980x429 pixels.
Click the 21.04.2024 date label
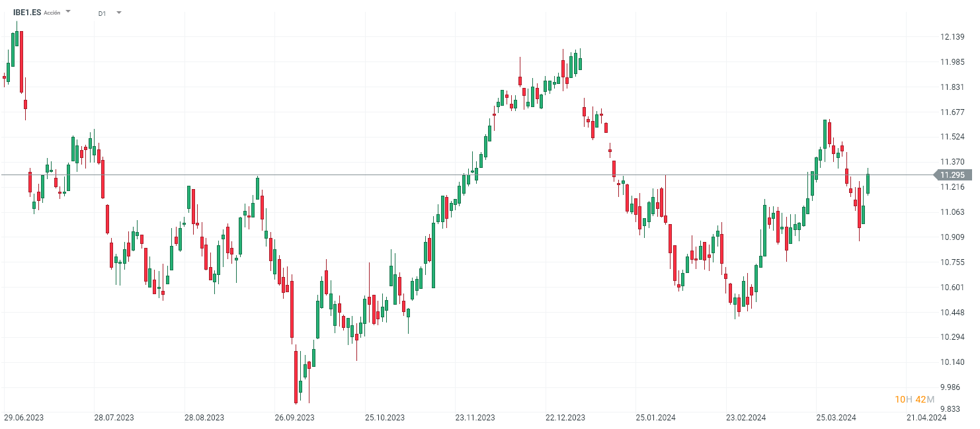point(926,418)
